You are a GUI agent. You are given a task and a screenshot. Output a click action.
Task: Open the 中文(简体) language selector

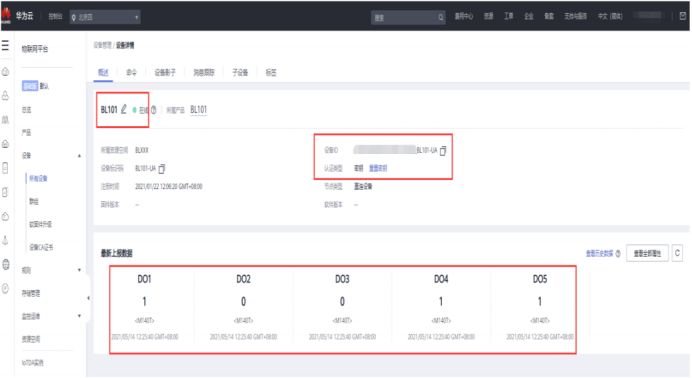pyautogui.click(x=610, y=16)
